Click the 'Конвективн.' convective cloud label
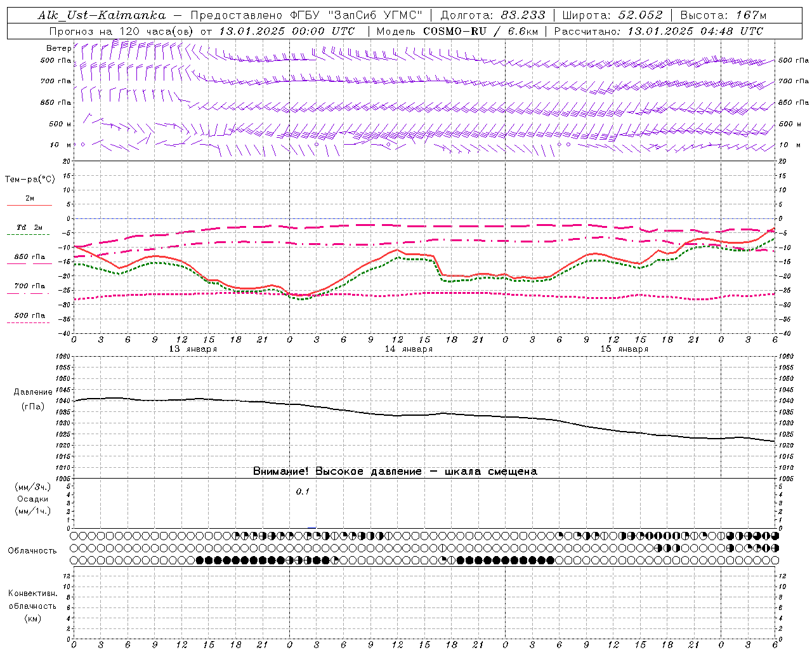The width and height of the screenshot is (812, 650). (x=32, y=594)
